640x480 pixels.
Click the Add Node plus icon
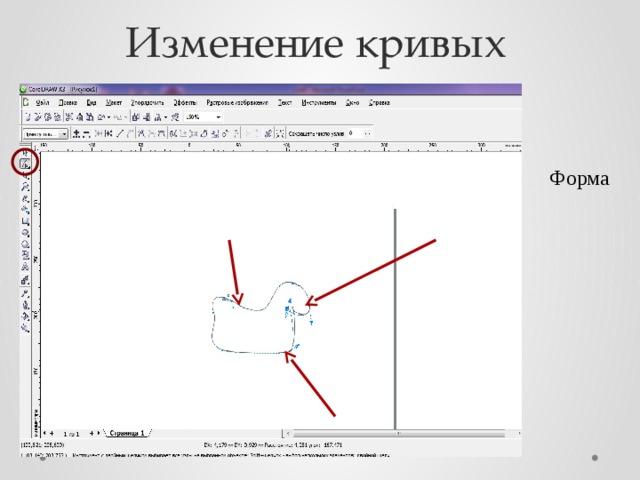76,134
